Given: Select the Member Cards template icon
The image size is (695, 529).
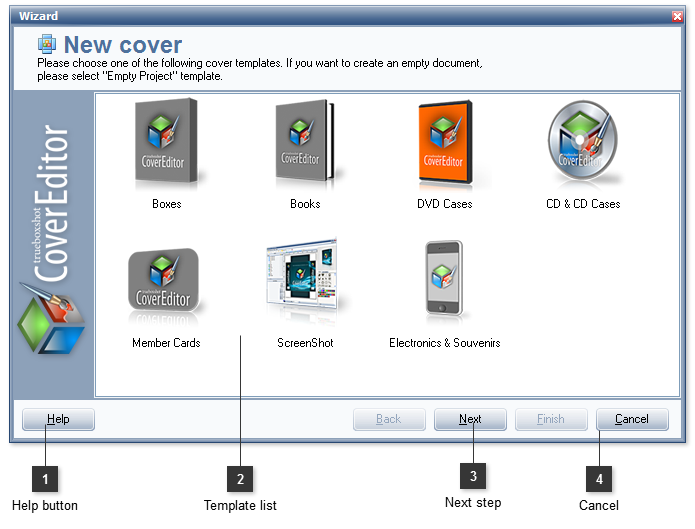Looking at the screenshot, I should 164,281.
